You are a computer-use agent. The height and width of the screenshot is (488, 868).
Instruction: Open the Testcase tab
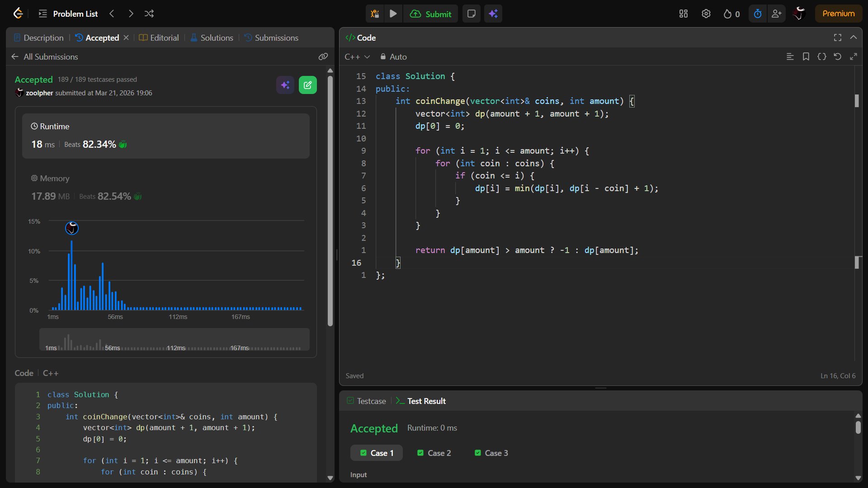[366, 401]
